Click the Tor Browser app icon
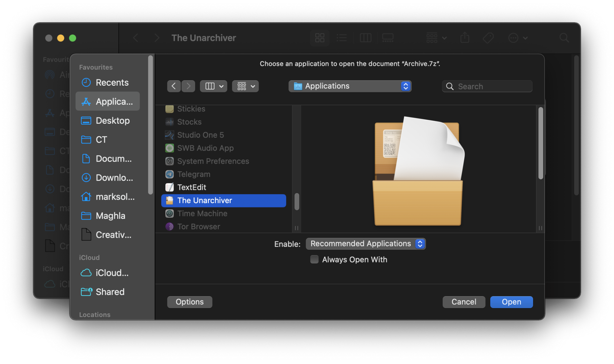614x364 pixels. [169, 227]
